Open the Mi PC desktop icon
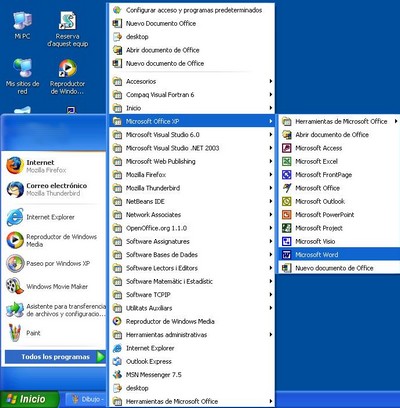400x408 pixels. 22,25
